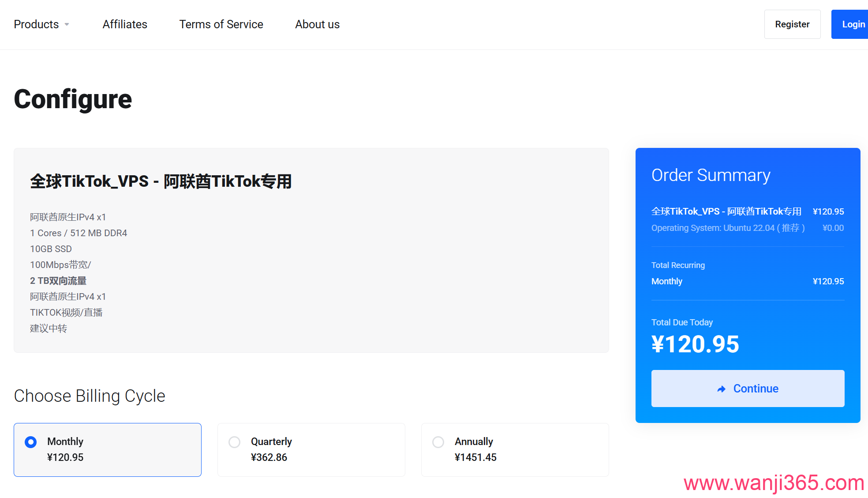Click the Total Due Today amount
This screenshot has width=868, height=498.
click(695, 344)
